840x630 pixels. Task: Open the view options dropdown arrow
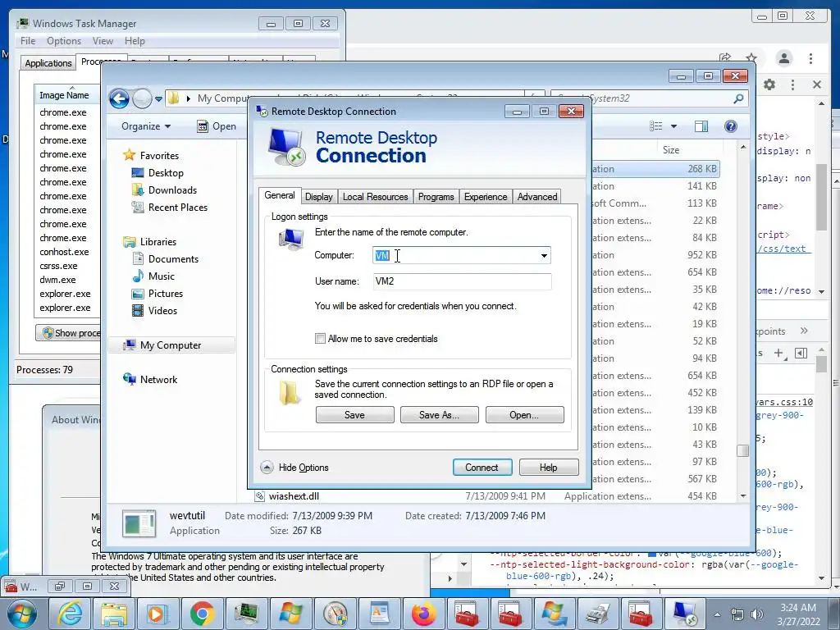click(674, 126)
